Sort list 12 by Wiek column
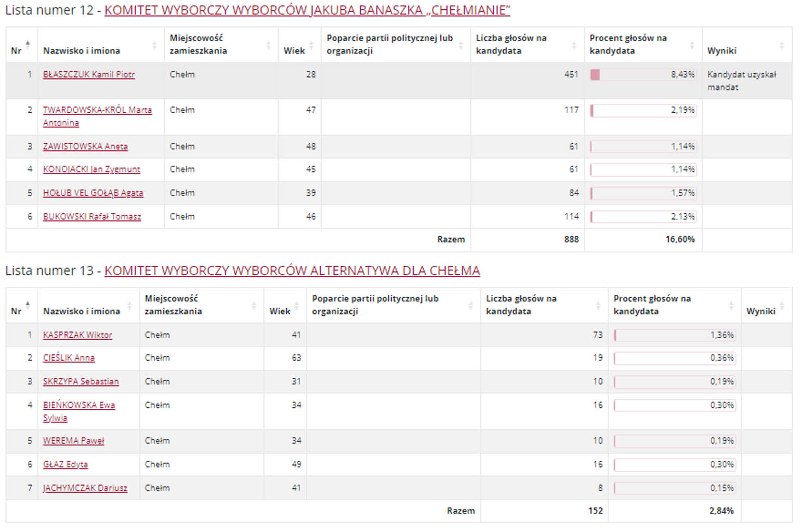Image resolution: width=802 pixels, height=532 pixels. 311,45
